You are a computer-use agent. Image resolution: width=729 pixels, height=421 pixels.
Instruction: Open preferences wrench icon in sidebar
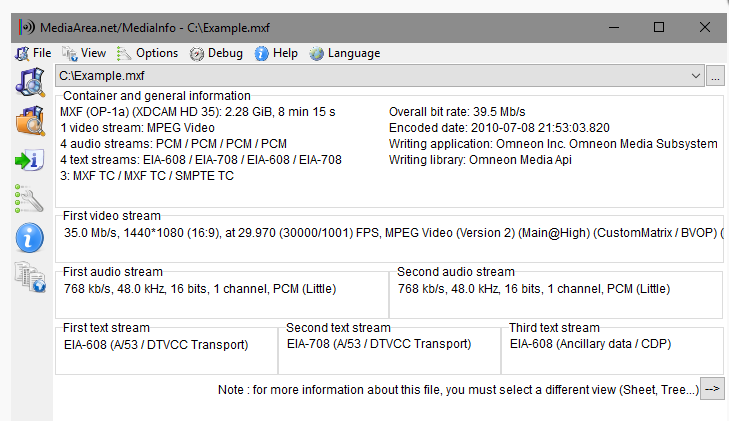29,198
